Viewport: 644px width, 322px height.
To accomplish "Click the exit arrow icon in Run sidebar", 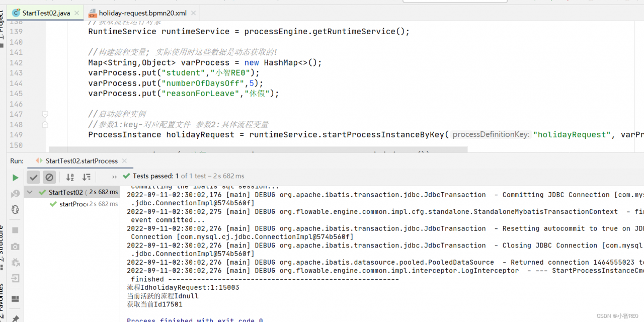I will [16, 278].
